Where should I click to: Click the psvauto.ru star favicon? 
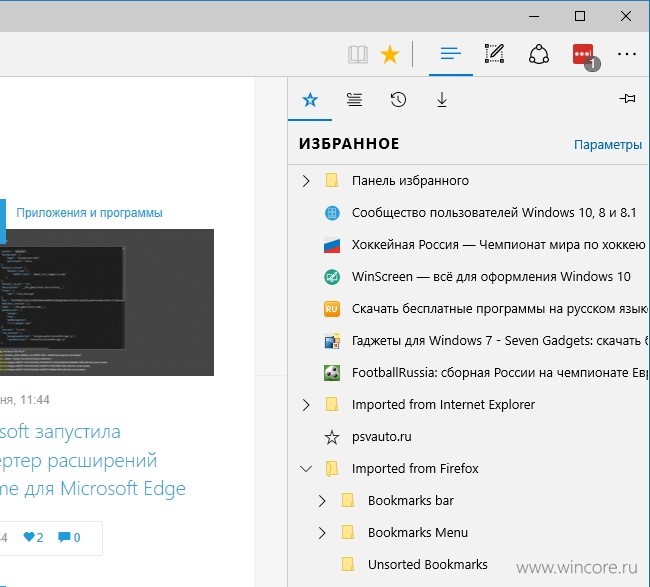332,437
